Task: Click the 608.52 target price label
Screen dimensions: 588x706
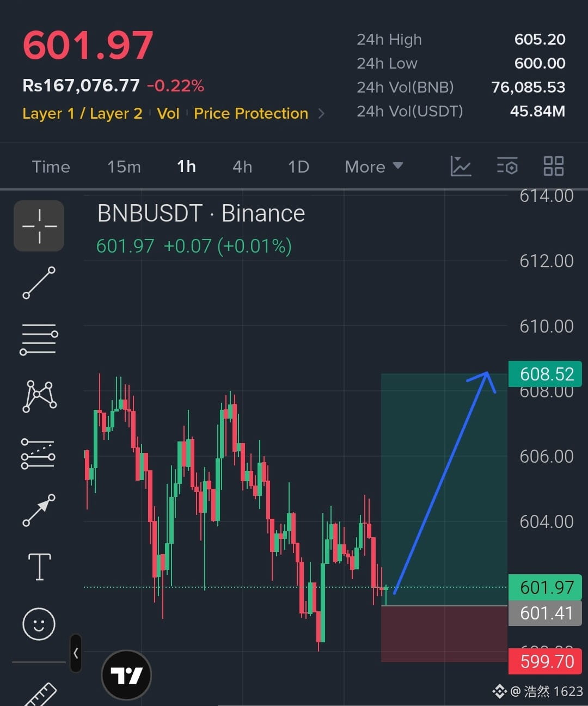Action: pos(545,374)
